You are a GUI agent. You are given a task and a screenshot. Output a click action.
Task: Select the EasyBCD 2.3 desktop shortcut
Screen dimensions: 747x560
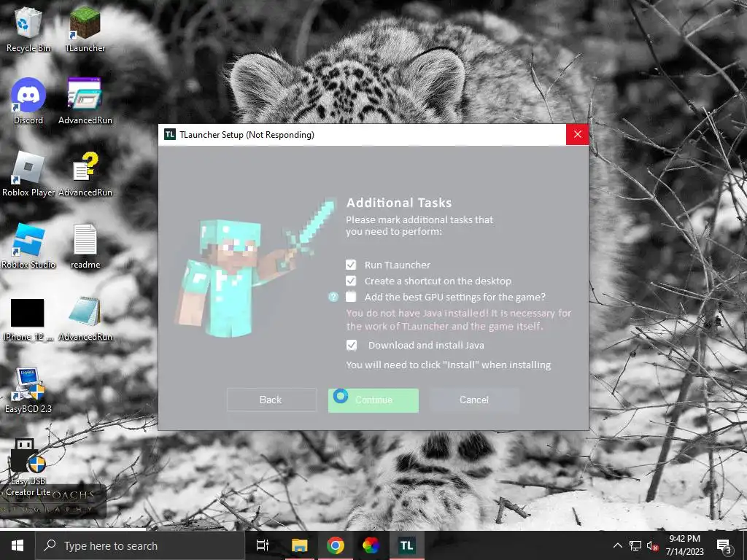(28, 391)
